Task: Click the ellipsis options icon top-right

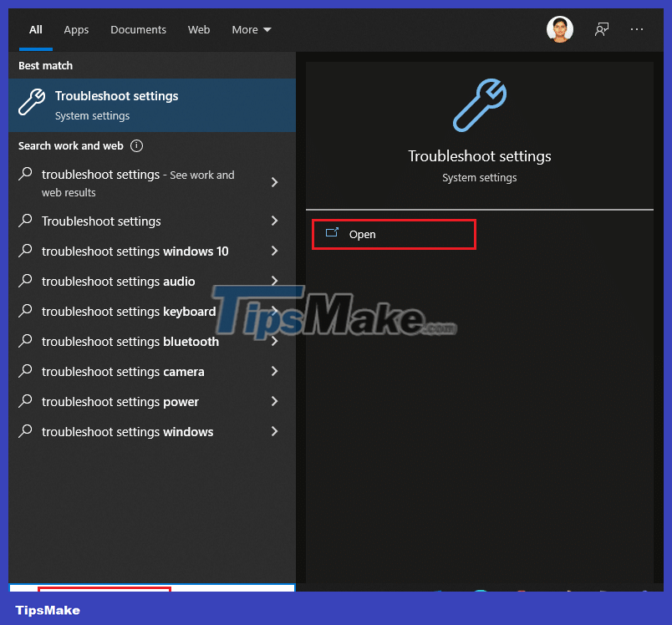Action: coord(637,28)
